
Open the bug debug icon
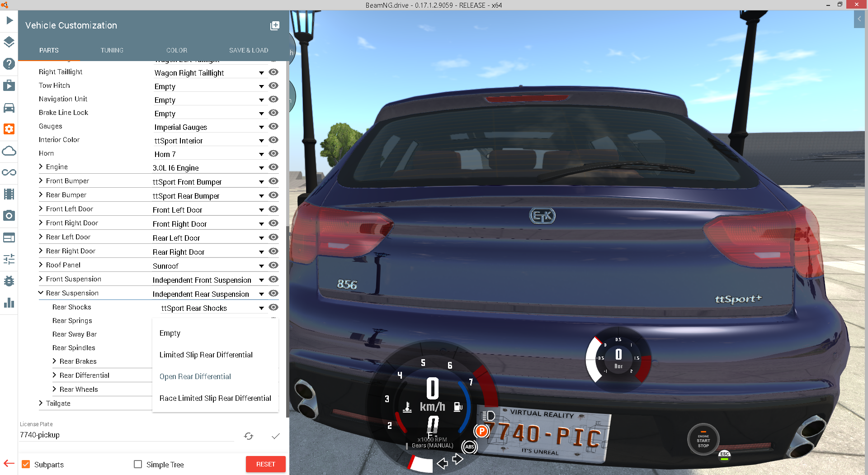pos(9,281)
